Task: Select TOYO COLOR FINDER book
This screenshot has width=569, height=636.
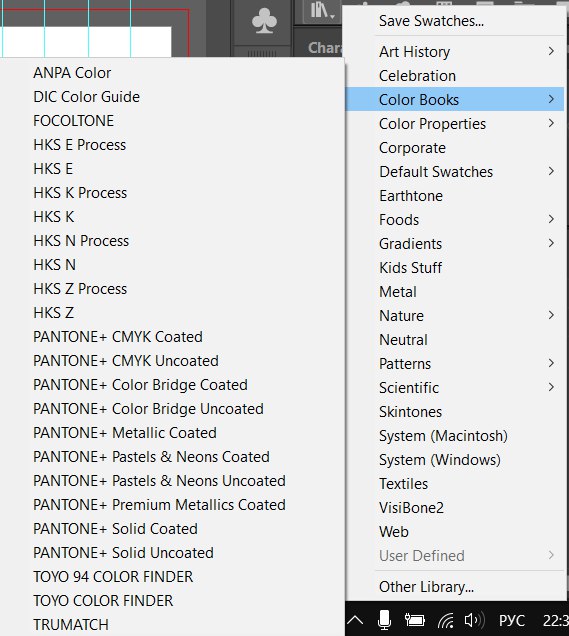Action: pyautogui.click(x=172, y=600)
